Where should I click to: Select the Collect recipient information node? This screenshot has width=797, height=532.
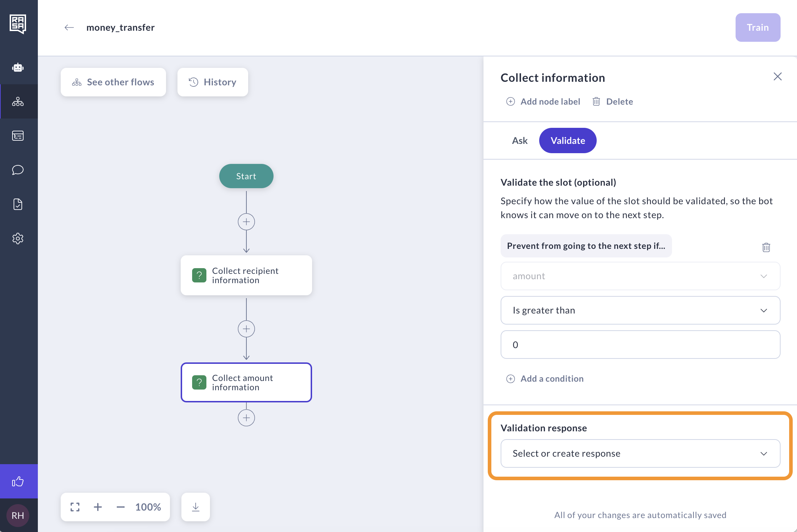point(246,275)
